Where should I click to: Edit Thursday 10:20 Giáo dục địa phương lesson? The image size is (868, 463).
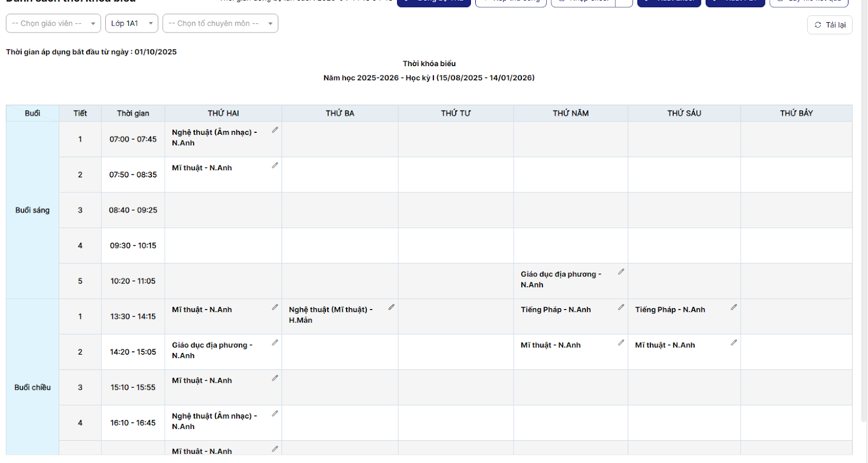coord(621,272)
